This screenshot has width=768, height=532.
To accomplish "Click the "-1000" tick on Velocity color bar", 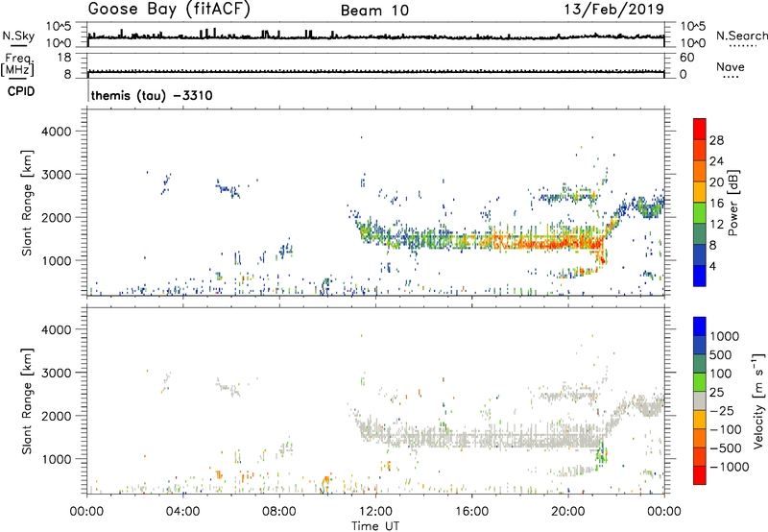I will tap(729, 467).
